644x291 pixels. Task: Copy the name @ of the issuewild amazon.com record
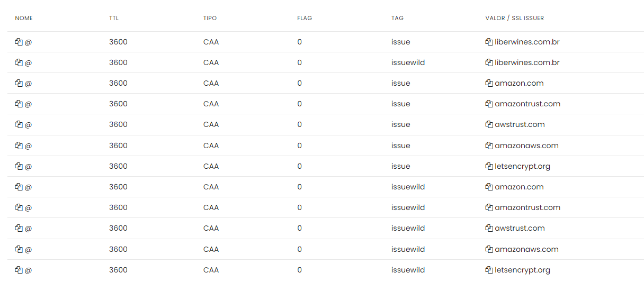(19, 187)
